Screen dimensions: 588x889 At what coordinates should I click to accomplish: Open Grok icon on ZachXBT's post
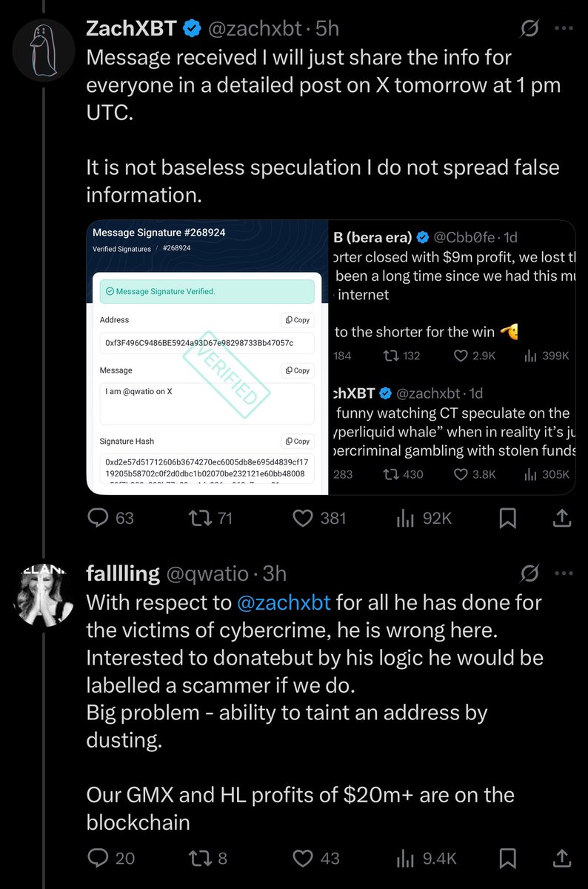529,29
